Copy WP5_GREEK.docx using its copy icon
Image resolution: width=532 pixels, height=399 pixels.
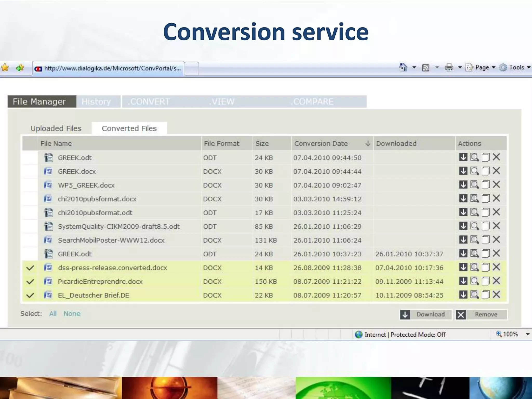click(486, 185)
